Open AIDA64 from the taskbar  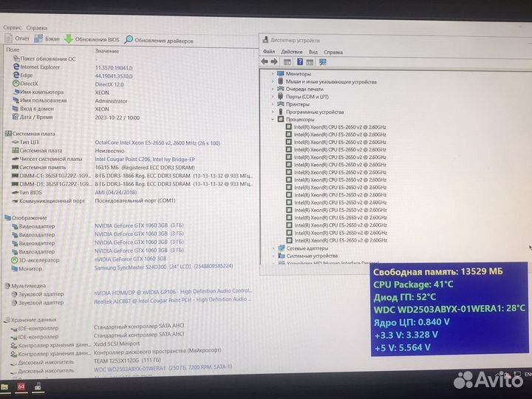[x=22, y=386]
